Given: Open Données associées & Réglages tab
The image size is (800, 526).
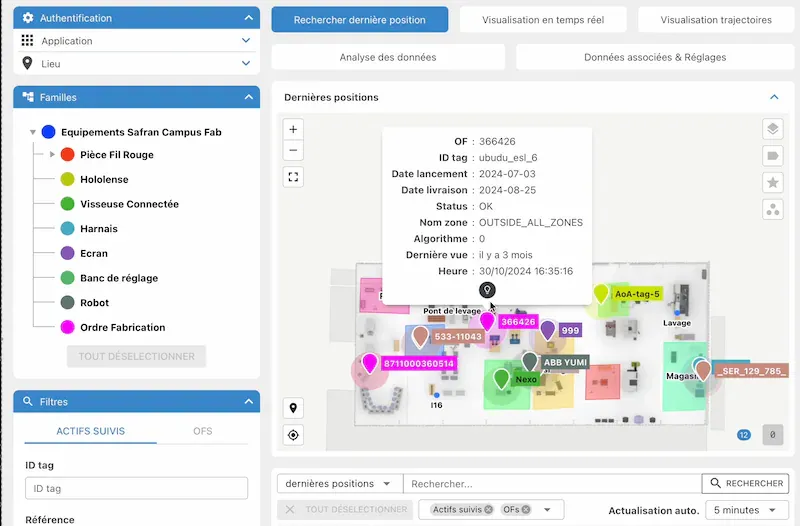Looking at the screenshot, I should [x=655, y=57].
